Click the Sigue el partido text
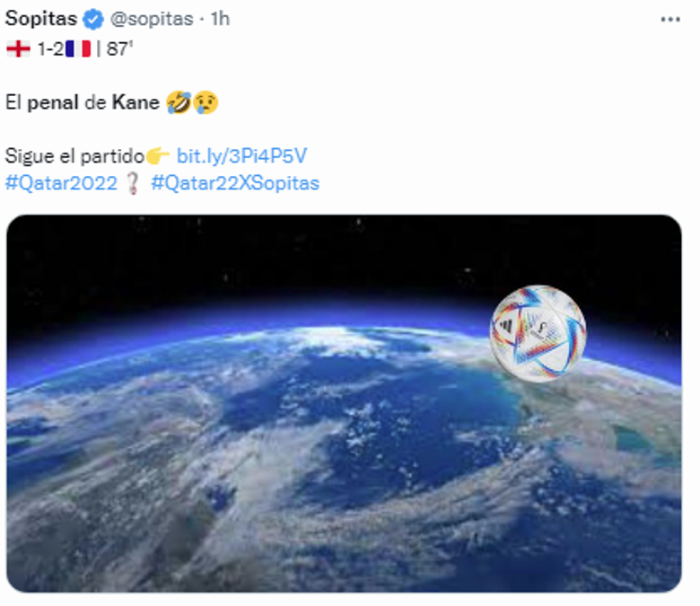700x606 pixels. (74, 156)
